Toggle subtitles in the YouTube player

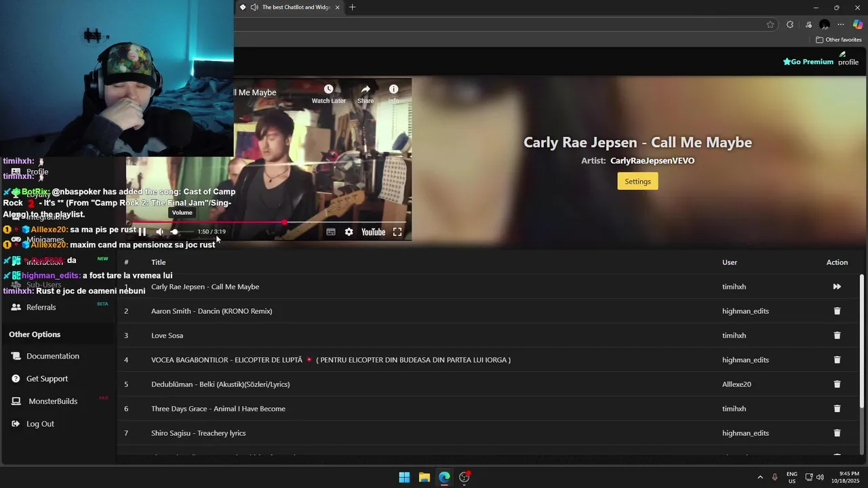331,232
